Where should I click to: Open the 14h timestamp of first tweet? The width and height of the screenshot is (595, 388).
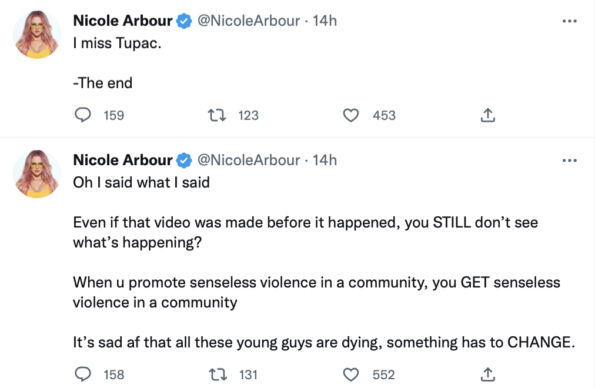[x=324, y=21]
